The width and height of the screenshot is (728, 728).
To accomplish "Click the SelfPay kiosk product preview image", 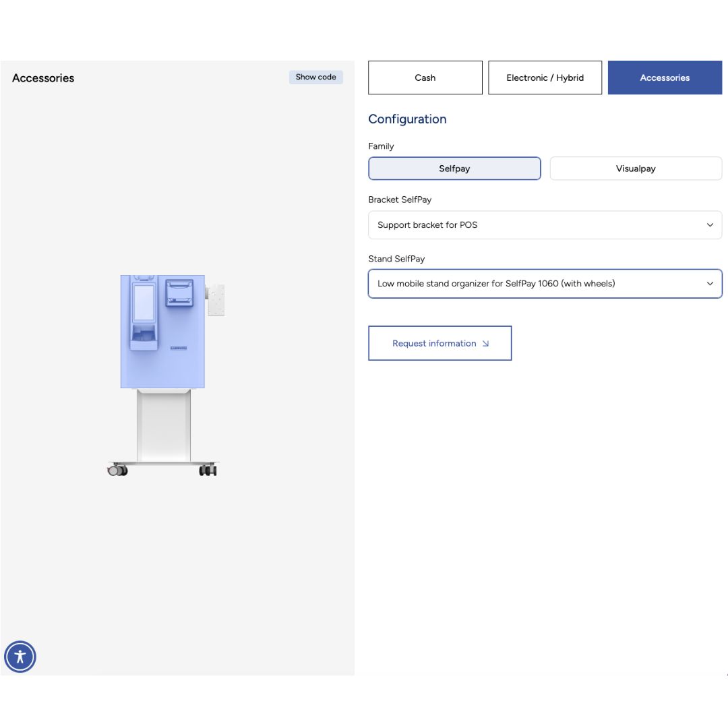I will pos(166,375).
